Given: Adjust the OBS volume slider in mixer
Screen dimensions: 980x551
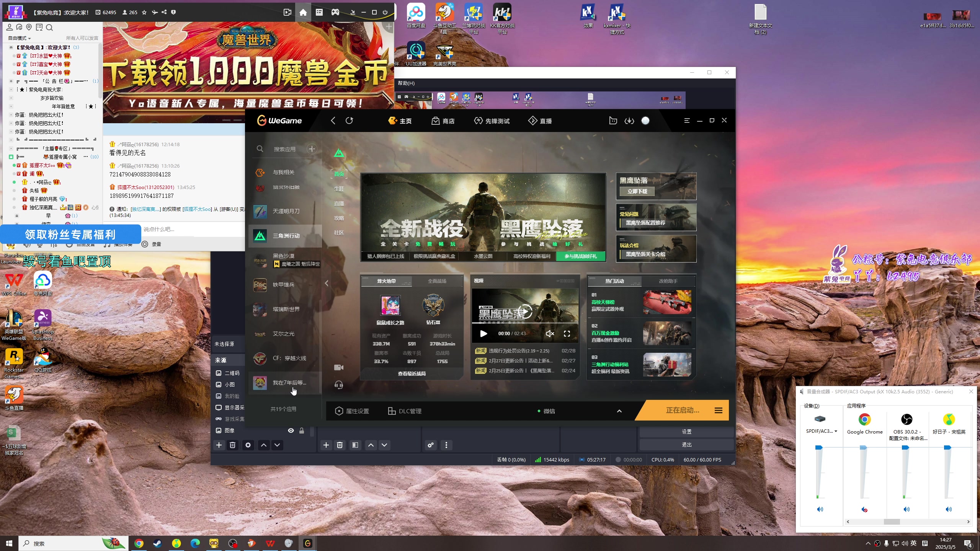Looking at the screenshot, I should point(905,448).
